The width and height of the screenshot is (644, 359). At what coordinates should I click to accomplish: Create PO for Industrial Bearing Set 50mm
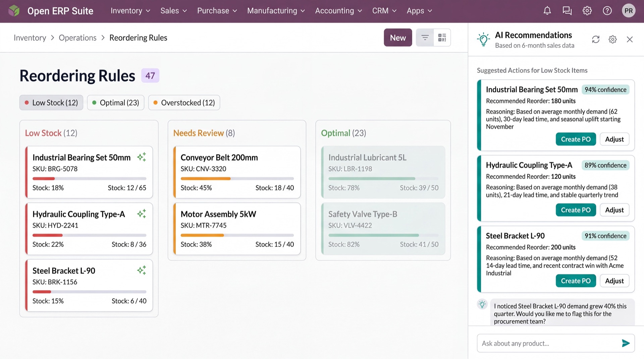[x=576, y=139]
